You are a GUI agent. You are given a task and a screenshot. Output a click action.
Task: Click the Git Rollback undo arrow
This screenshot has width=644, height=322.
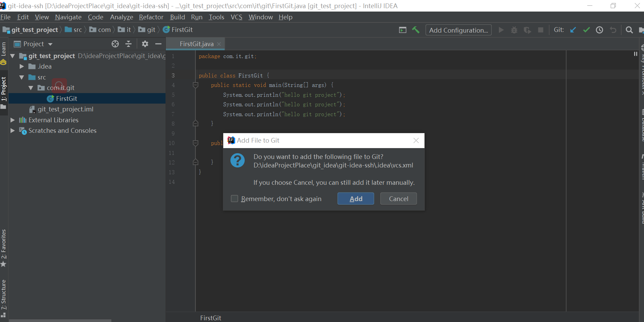click(x=613, y=30)
